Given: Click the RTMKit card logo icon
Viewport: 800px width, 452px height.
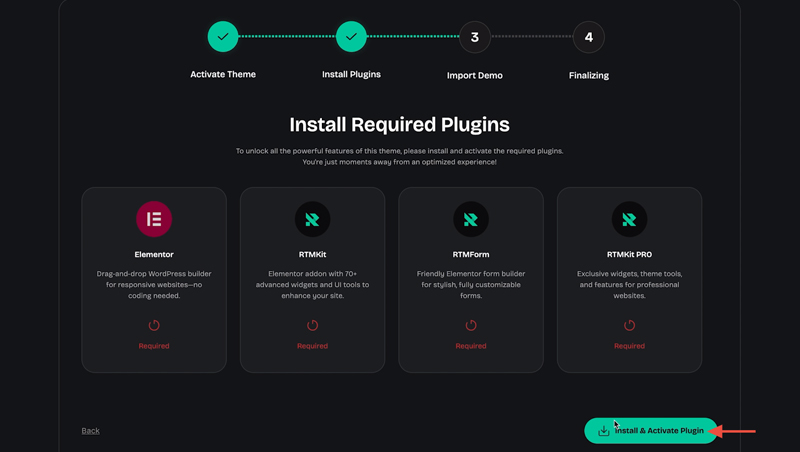Looking at the screenshot, I should point(312,219).
